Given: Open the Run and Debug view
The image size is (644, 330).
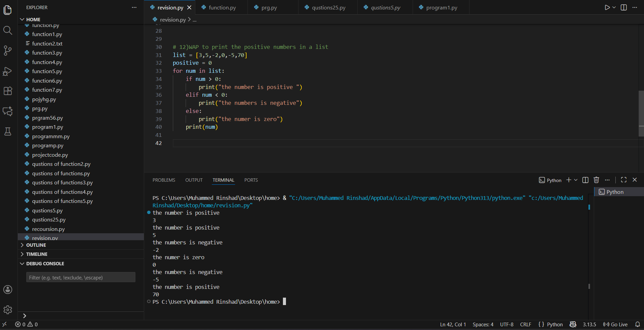Looking at the screenshot, I should point(7,71).
